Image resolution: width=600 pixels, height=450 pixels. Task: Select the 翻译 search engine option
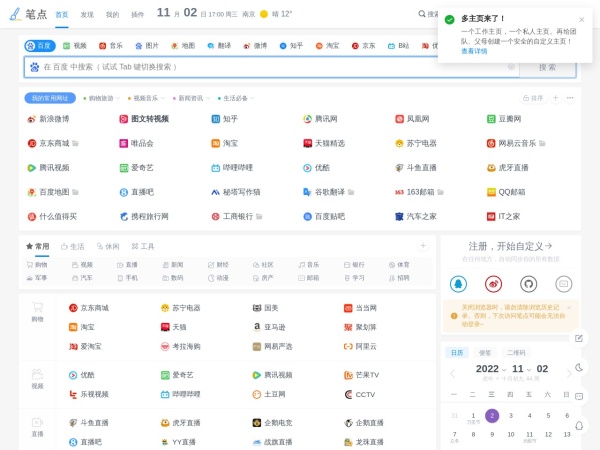[x=219, y=46]
